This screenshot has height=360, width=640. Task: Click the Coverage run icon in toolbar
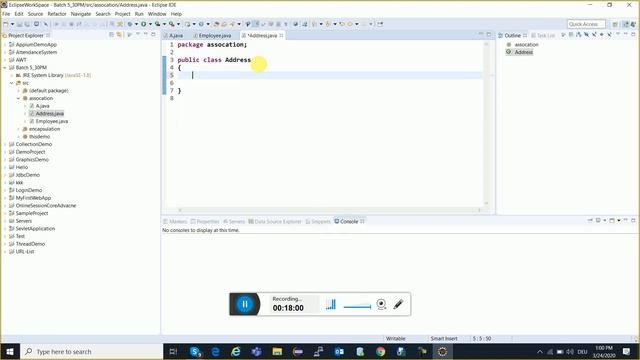(x=158, y=24)
